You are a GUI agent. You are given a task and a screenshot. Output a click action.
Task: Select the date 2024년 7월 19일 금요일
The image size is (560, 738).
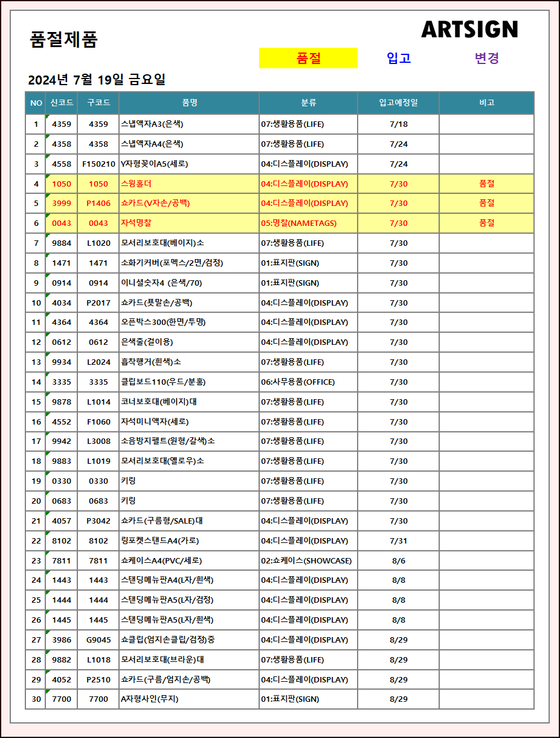[x=97, y=80]
